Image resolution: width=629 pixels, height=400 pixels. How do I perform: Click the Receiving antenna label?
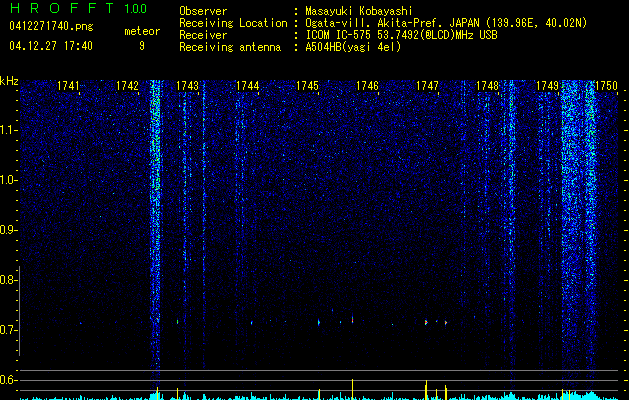point(230,47)
